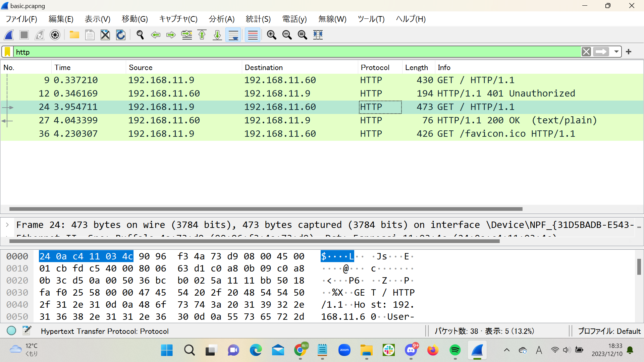The height and width of the screenshot is (362, 644).
Task: Select packet 27 HTTP 200 OK row
Action: (302, 120)
